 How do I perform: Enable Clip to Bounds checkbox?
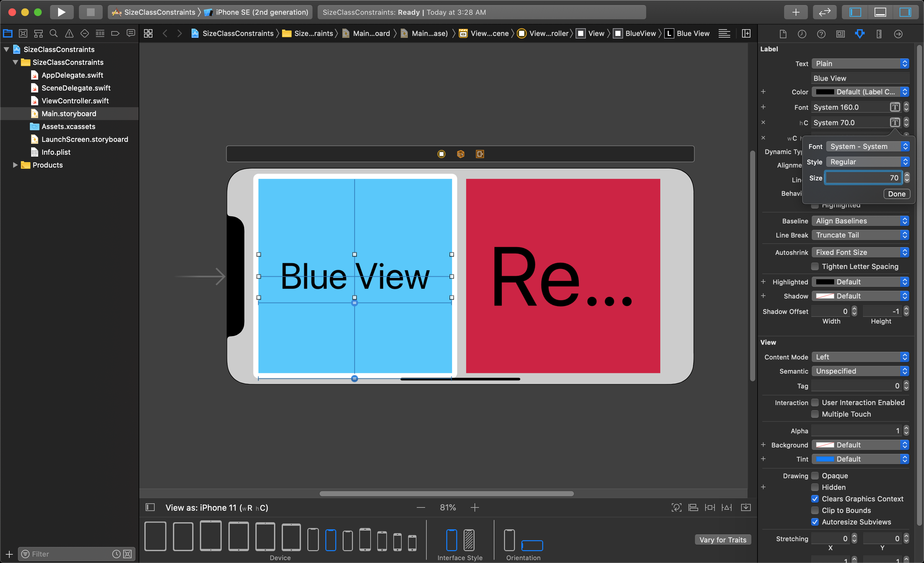(x=815, y=510)
